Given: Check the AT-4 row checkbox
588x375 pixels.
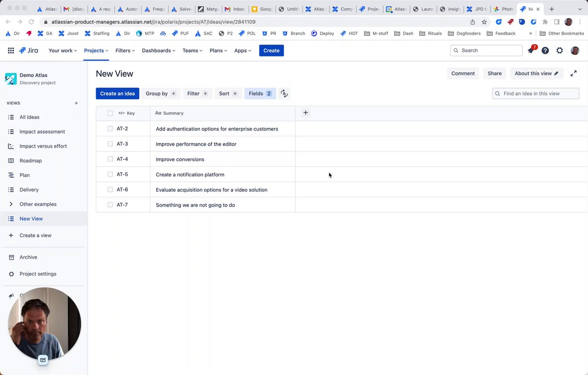Looking at the screenshot, I should click(110, 159).
